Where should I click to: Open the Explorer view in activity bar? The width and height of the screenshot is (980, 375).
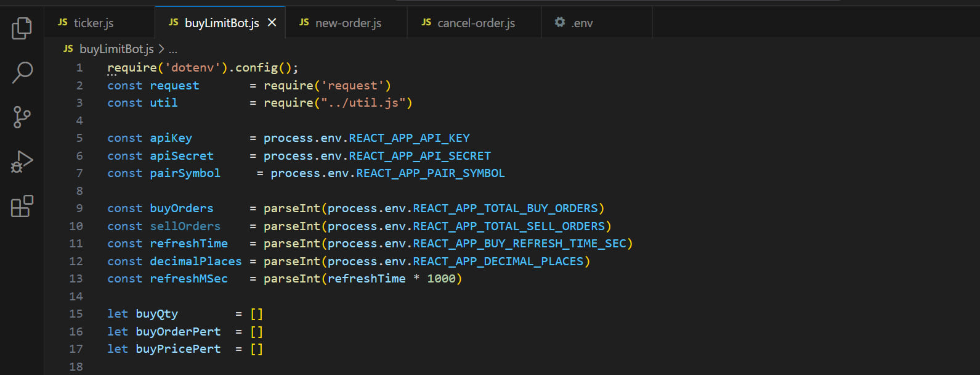pyautogui.click(x=22, y=28)
